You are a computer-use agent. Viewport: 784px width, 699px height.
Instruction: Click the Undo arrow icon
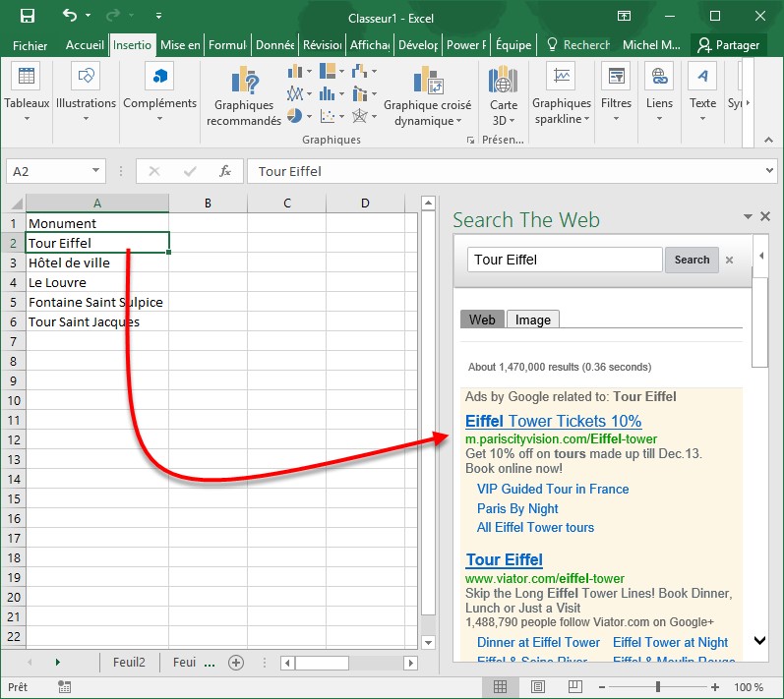70,16
